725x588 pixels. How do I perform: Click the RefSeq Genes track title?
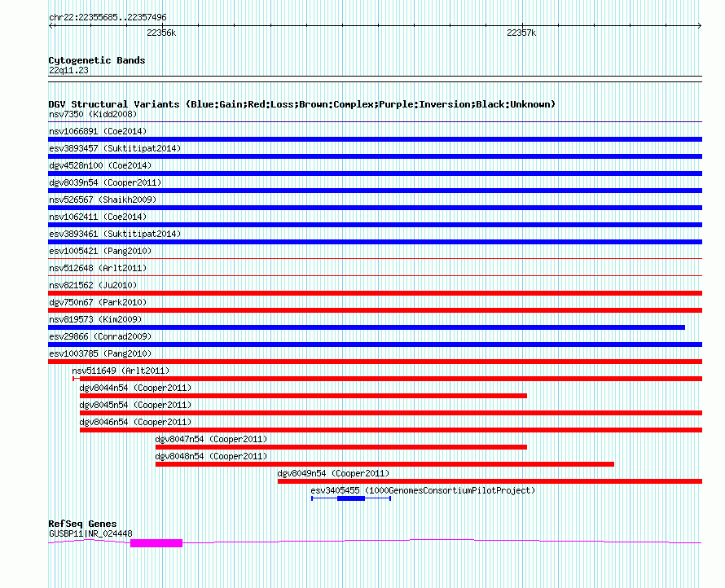pyautogui.click(x=82, y=524)
